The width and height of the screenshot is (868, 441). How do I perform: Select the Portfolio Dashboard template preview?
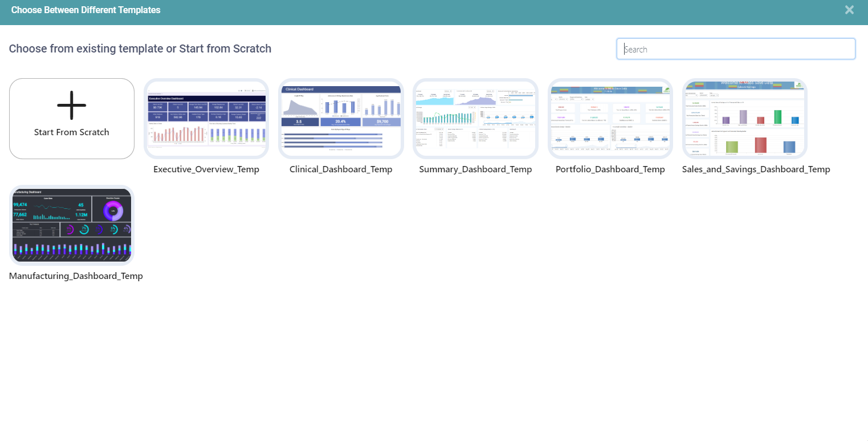610,119
